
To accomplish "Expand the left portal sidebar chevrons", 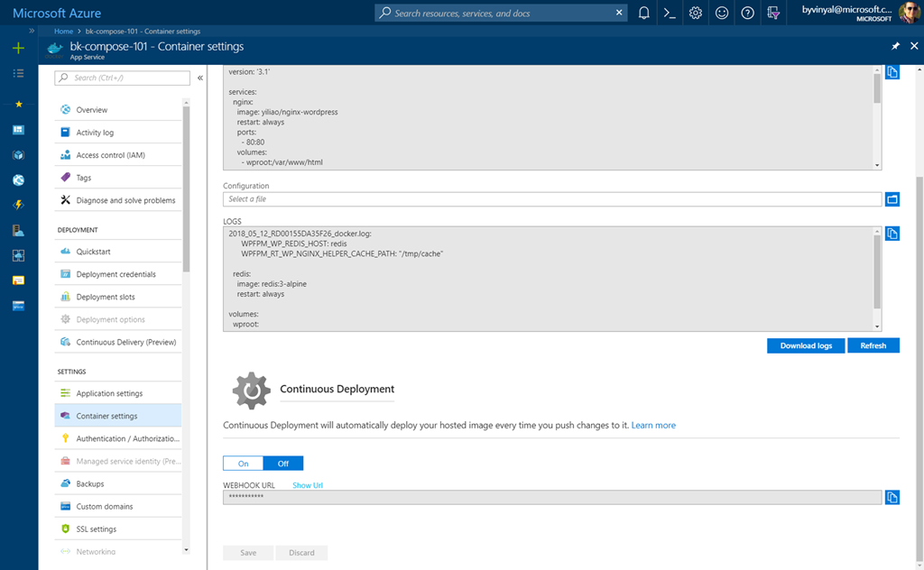I will (x=32, y=31).
